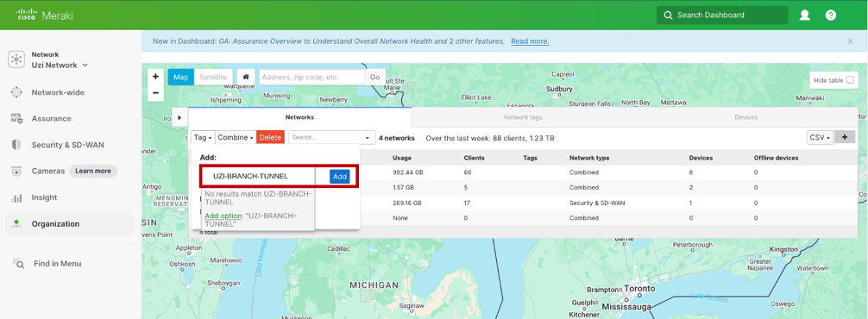The height and width of the screenshot is (319, 868).
Task: Open Security & SD-WAN menu
Action: (67, 145)
